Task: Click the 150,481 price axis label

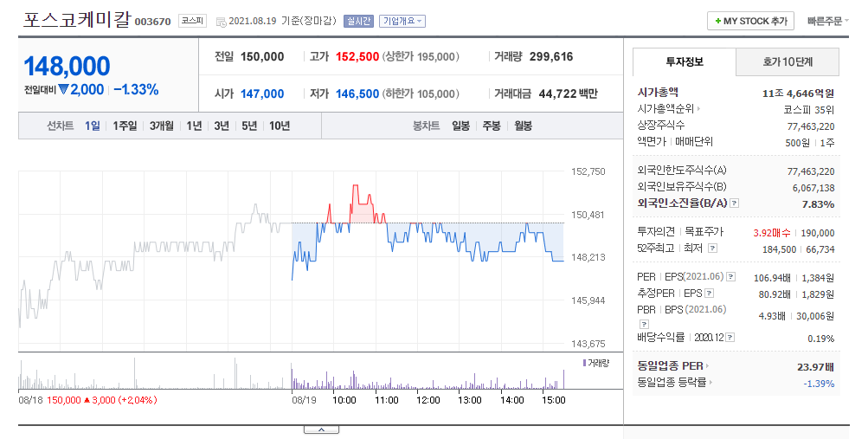Action: (588, 215)
